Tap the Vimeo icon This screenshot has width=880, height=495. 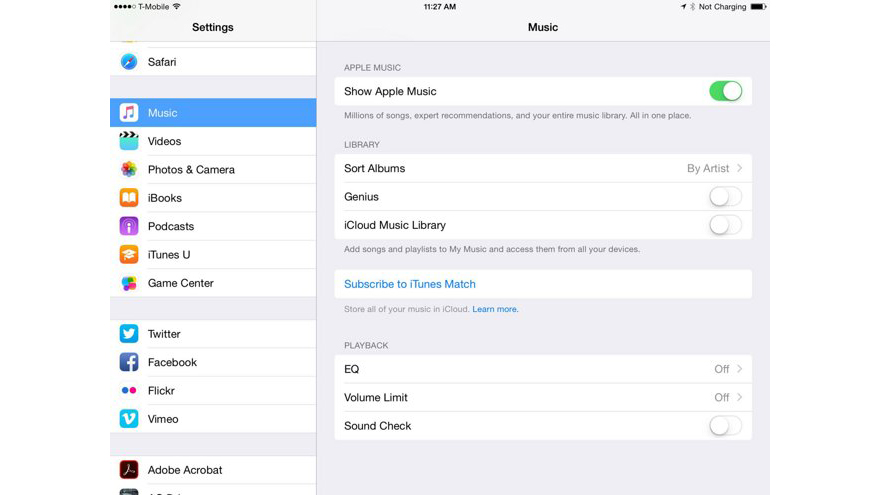[x=129, y=419]
